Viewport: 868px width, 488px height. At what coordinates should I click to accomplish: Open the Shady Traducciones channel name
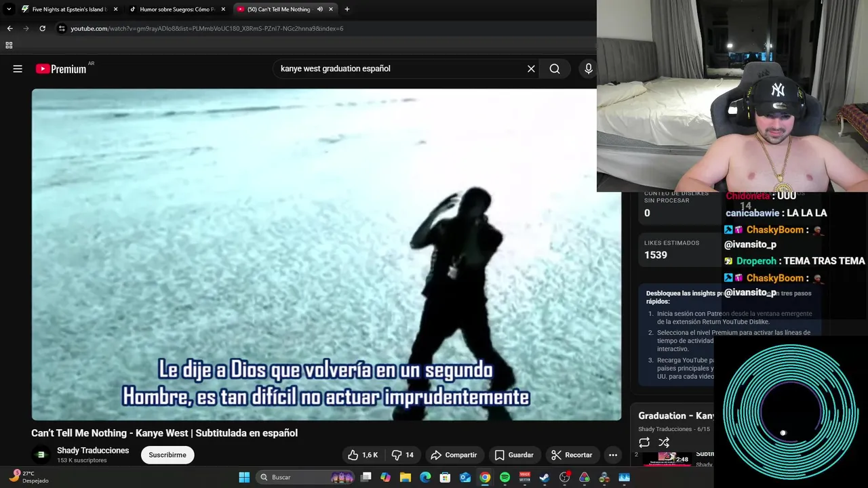click(x=93, y=451)
